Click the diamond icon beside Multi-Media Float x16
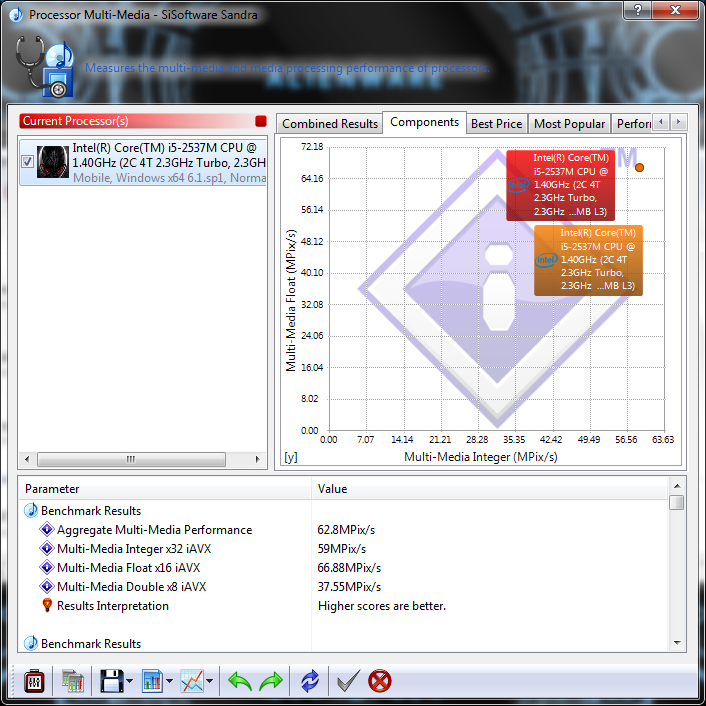 click(x=47, y=567)
